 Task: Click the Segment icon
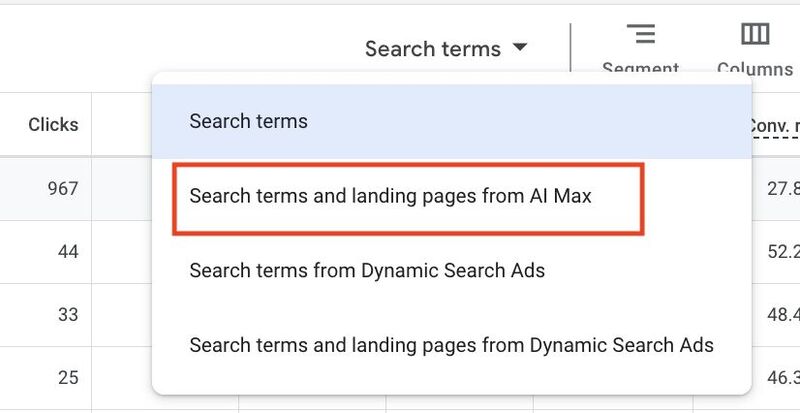coord(641,34)
